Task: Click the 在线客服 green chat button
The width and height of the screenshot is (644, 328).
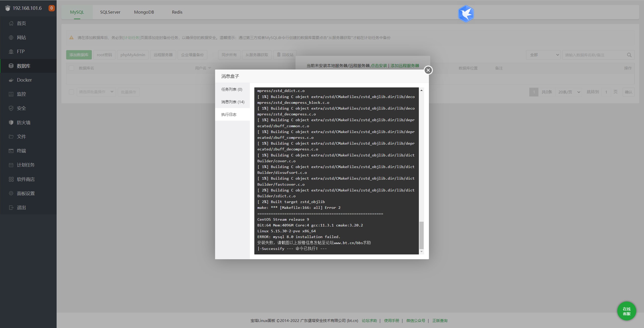Action: coord(627,311)
